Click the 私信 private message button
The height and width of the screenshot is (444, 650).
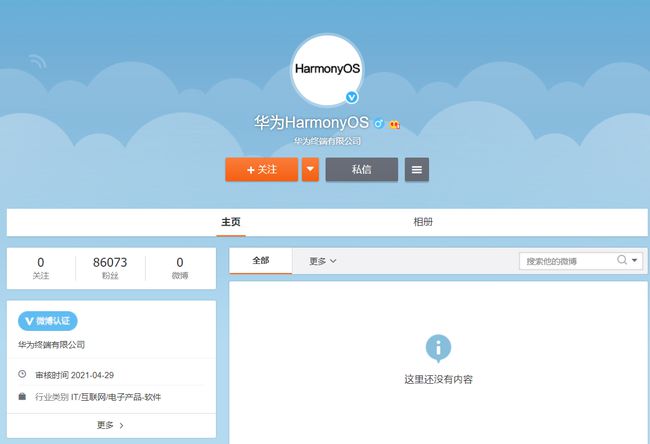(361, 169)
